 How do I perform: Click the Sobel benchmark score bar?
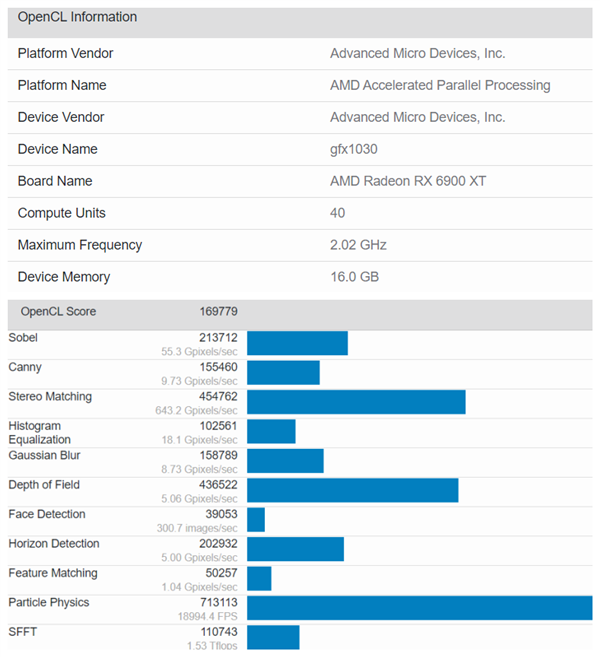[297, 343]
